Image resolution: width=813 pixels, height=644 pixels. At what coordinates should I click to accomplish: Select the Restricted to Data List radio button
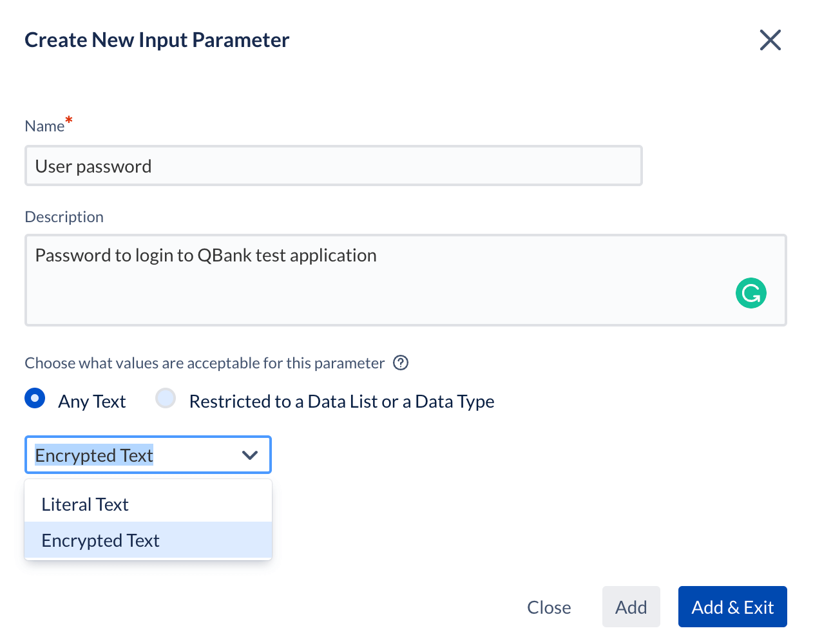[x=166, y=399]
